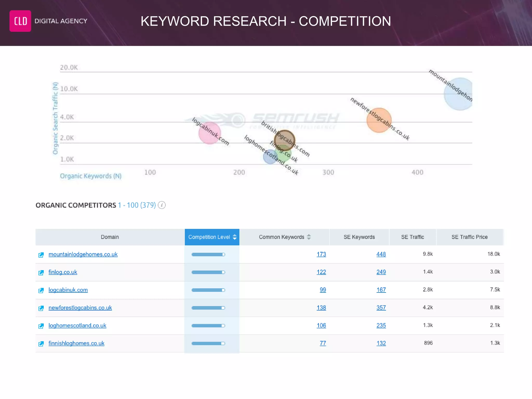
Task: Click SE keywords value 235
Action: click(x=381, y=325)
